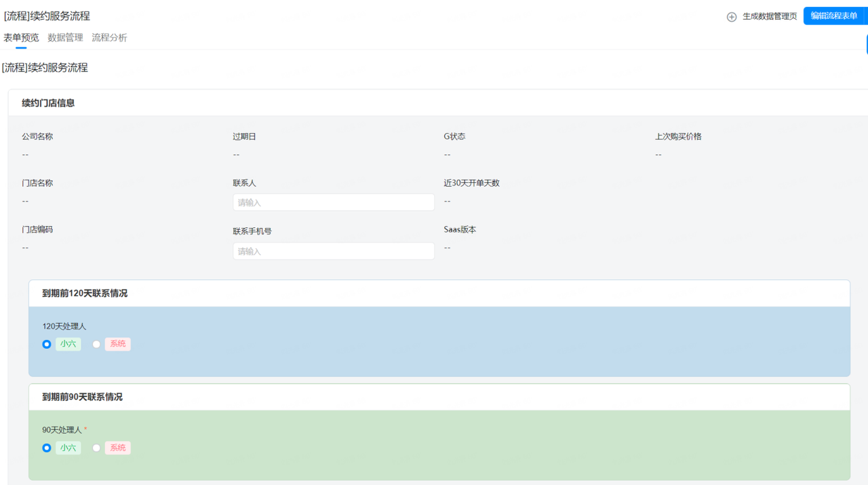Click the pink 系统 tag under 120天处理人
868x485 pixels.
(118, 344)
